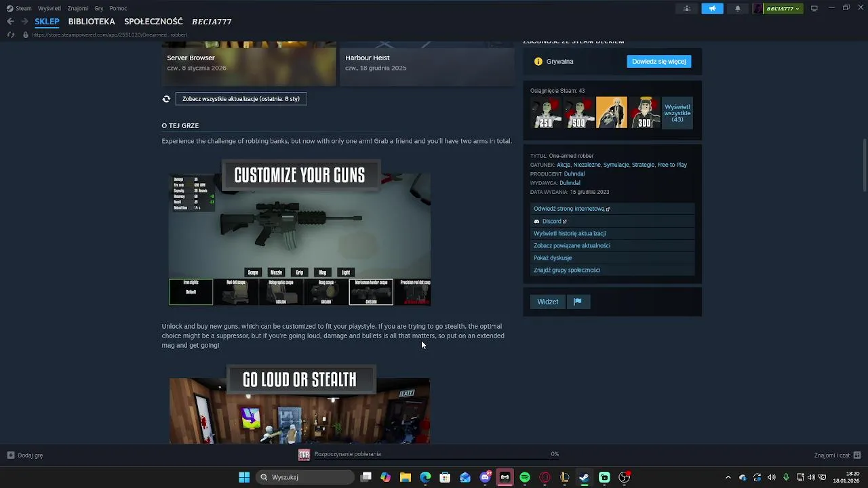Open the Znajomi menu
The width and height of the screenshot is (868, 488).
78,8
